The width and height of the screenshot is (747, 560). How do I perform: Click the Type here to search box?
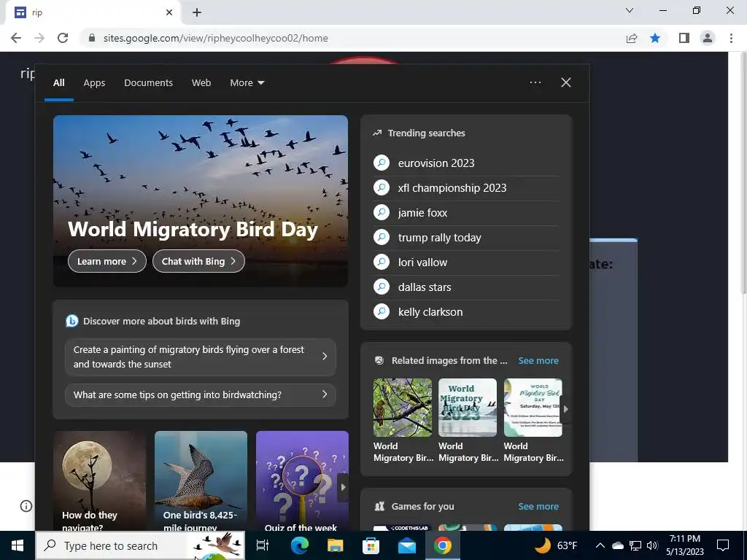click(141, 545)
